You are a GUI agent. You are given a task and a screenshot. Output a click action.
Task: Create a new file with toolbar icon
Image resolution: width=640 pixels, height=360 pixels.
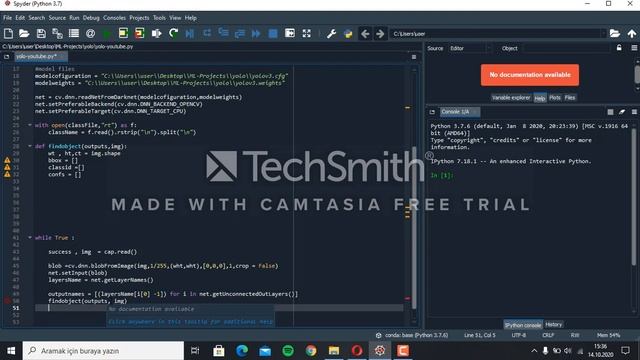click(x=8, y=33)
